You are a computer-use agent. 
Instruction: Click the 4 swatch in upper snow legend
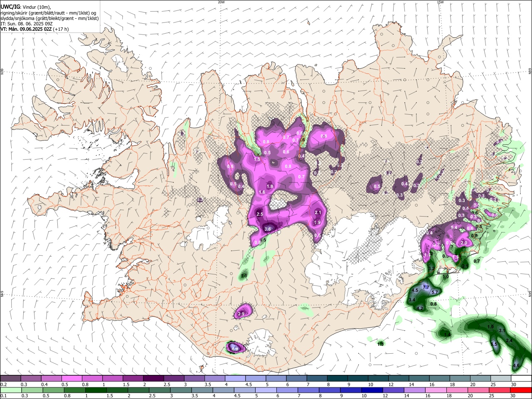point(234,379)
